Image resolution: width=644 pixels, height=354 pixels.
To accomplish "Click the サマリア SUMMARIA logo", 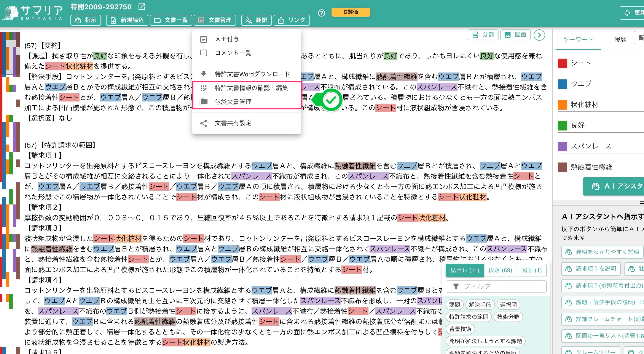I will [32, 13].
